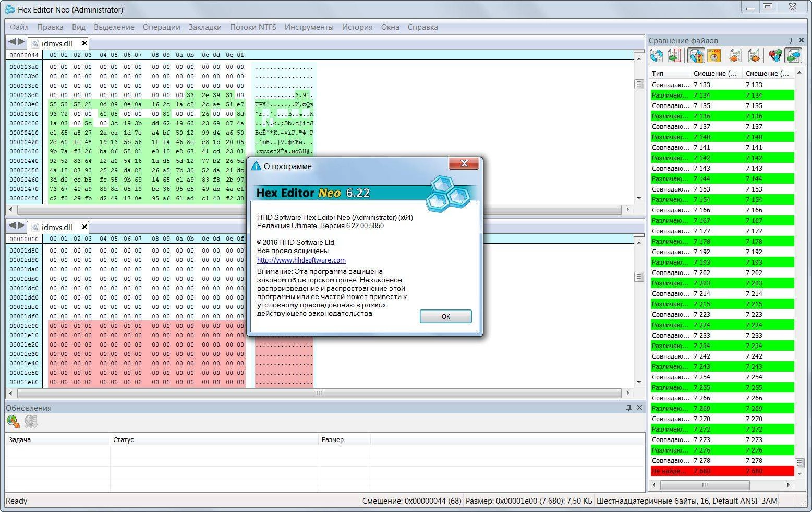The width and height of the screenshot is (812, 512).
Task: Go to previous difference with orange left arrow
Action: tap(735, 55)
